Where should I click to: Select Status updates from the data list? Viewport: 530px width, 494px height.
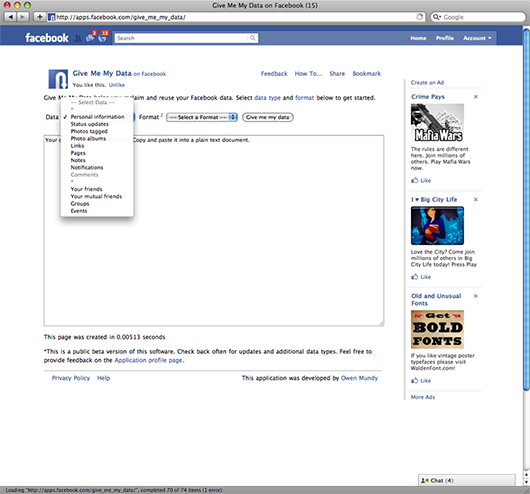(x=90, y=124)
